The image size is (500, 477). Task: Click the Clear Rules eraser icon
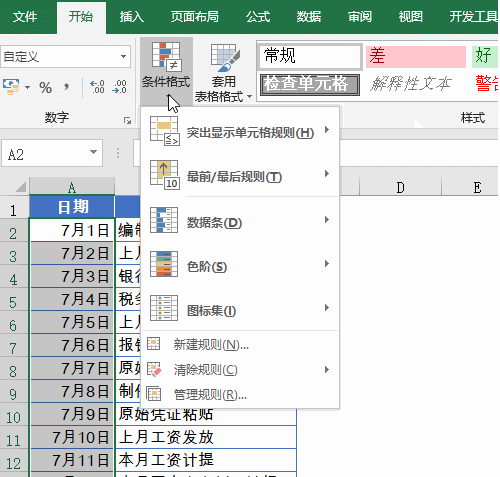pos(154,369)
